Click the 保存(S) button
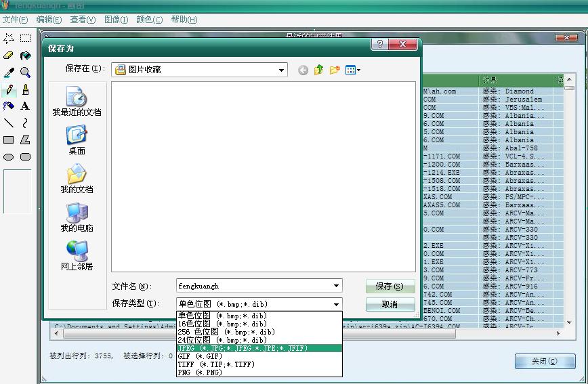 [x=390, y=286]
